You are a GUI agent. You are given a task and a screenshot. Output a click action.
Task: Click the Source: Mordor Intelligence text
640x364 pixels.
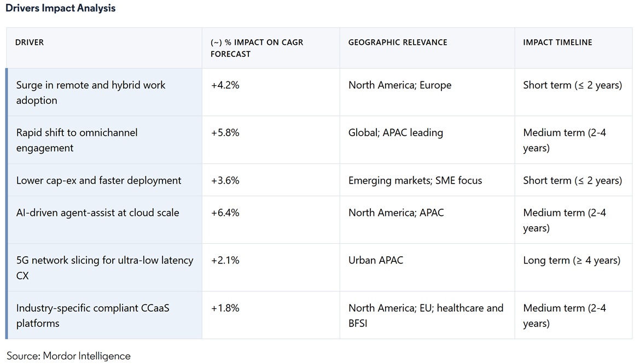[x=68, y=356]
